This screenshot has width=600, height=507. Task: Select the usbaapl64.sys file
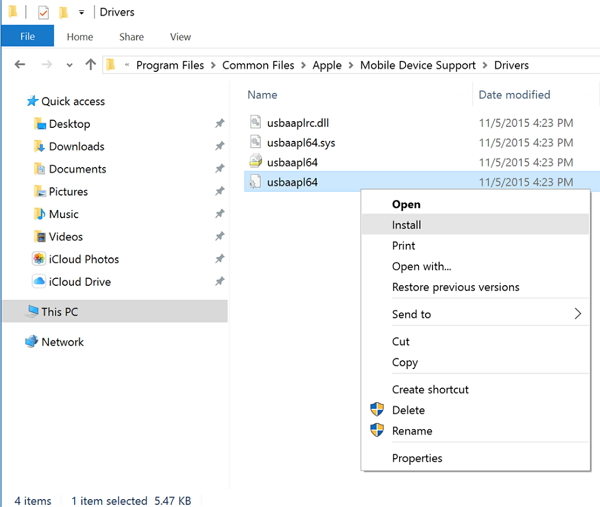301,143
